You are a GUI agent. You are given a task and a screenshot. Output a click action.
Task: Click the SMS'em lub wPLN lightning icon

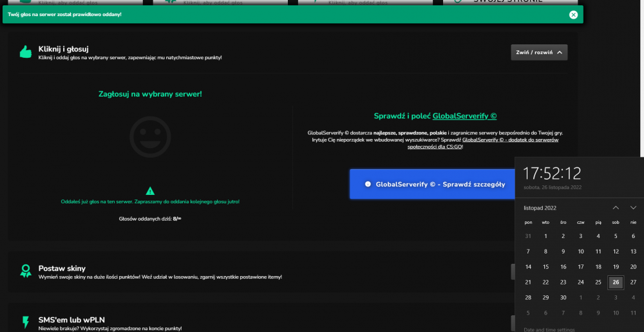coord(26,322)
